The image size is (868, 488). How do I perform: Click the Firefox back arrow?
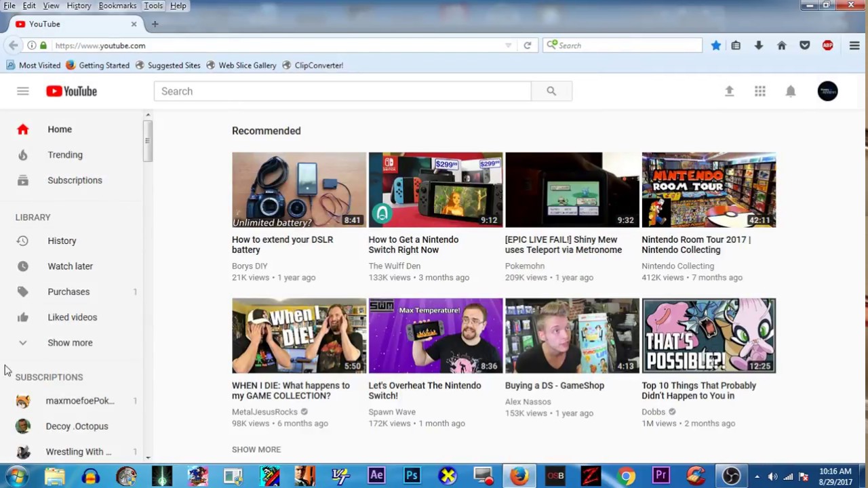14,45
